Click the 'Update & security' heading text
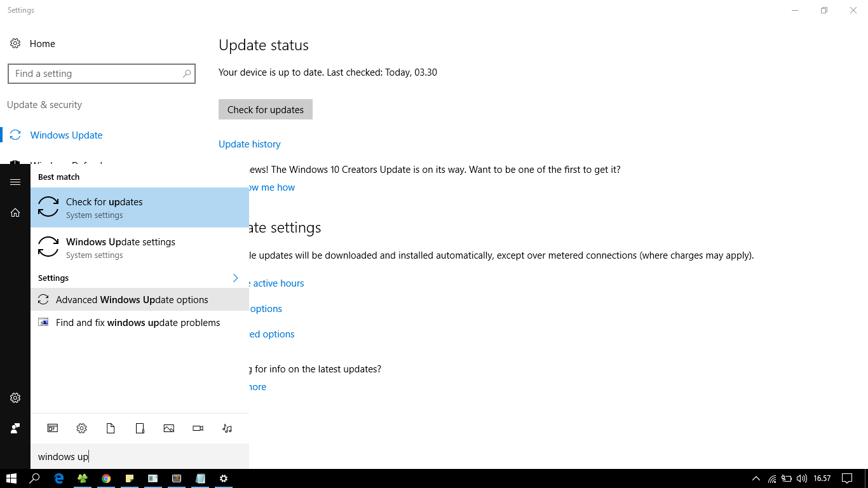Viewport: 868px width, 488px height. (44, 105)
